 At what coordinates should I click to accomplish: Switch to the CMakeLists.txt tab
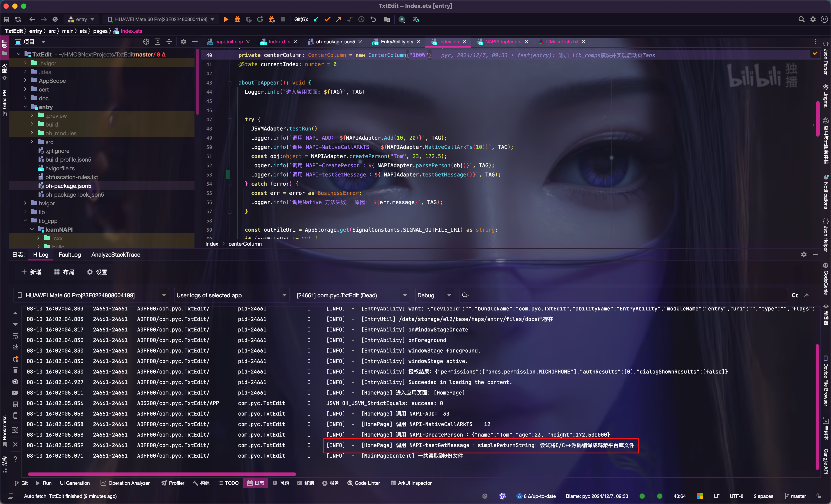point(562,42)
